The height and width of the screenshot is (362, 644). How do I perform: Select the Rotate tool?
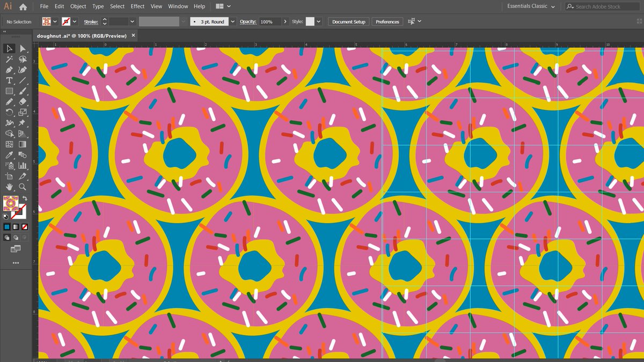pyautogui.click(x=9, y=112)
